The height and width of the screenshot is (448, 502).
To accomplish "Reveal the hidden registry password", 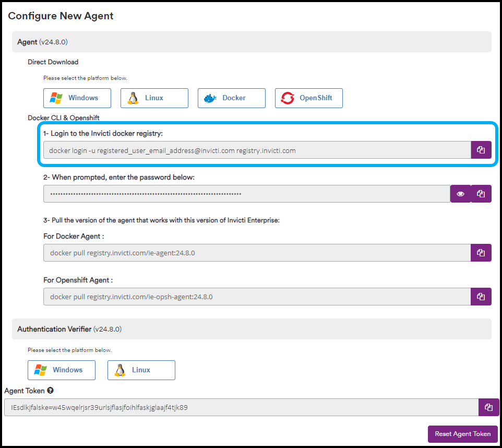I will (x=460, y=194).
